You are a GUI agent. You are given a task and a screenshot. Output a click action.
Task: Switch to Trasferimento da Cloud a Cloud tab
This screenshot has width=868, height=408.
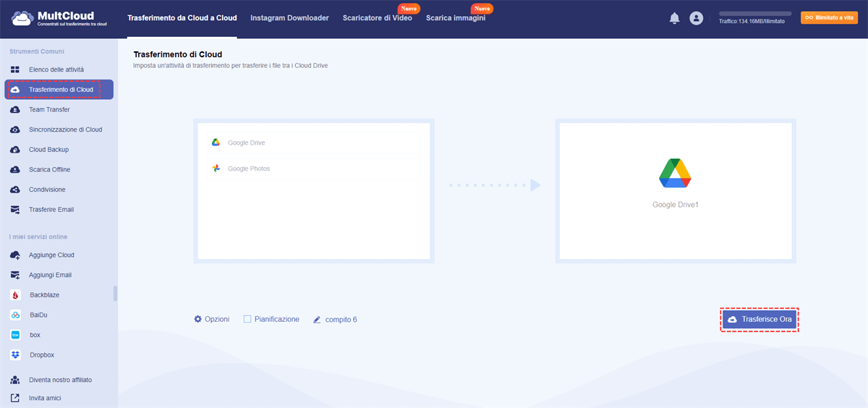[x=182, y=18]
